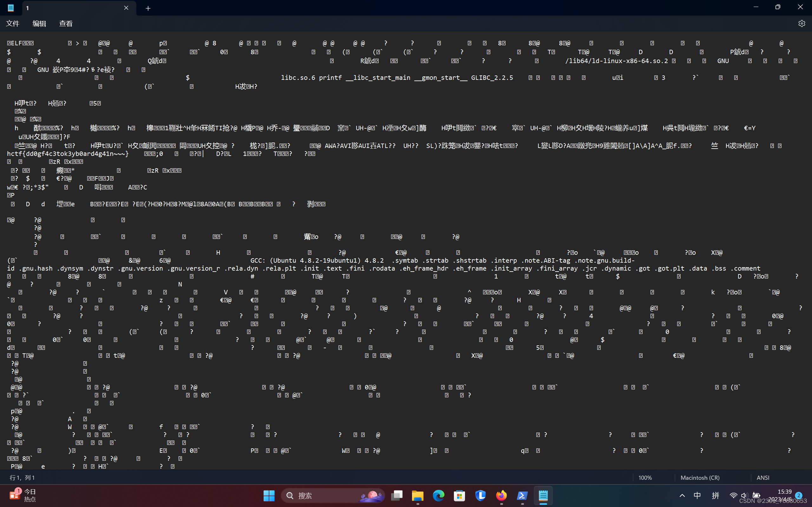Open the ANSI encoding selector in status bar
The width and height of the screenshot is (812, 507).
(763, 478)
